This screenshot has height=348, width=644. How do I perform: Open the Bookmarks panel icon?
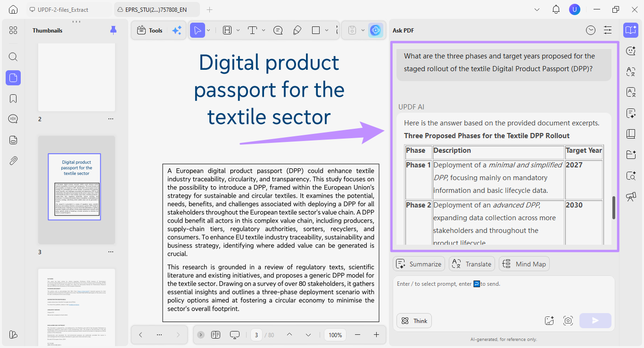pyautogui.click(x=13, y=99)
